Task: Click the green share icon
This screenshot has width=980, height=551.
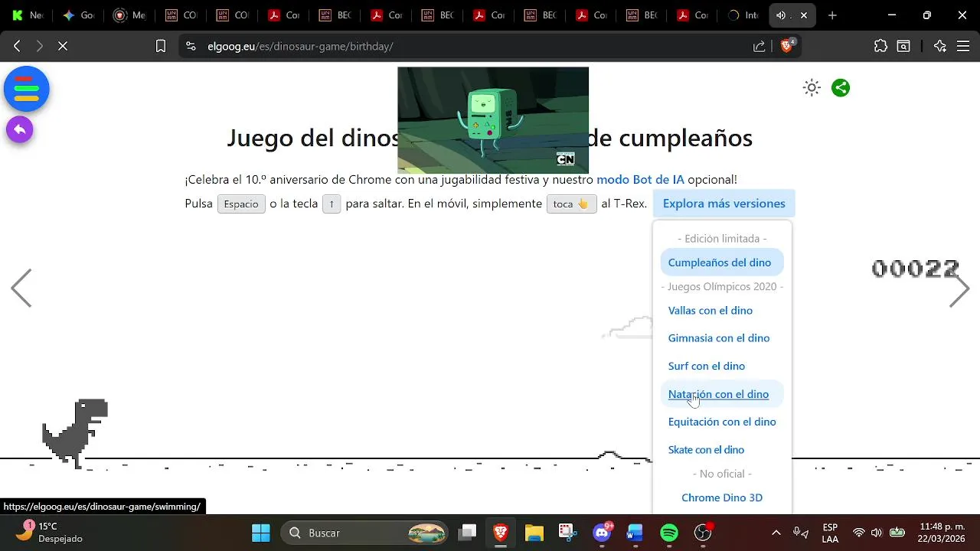Action: point(841,87)
